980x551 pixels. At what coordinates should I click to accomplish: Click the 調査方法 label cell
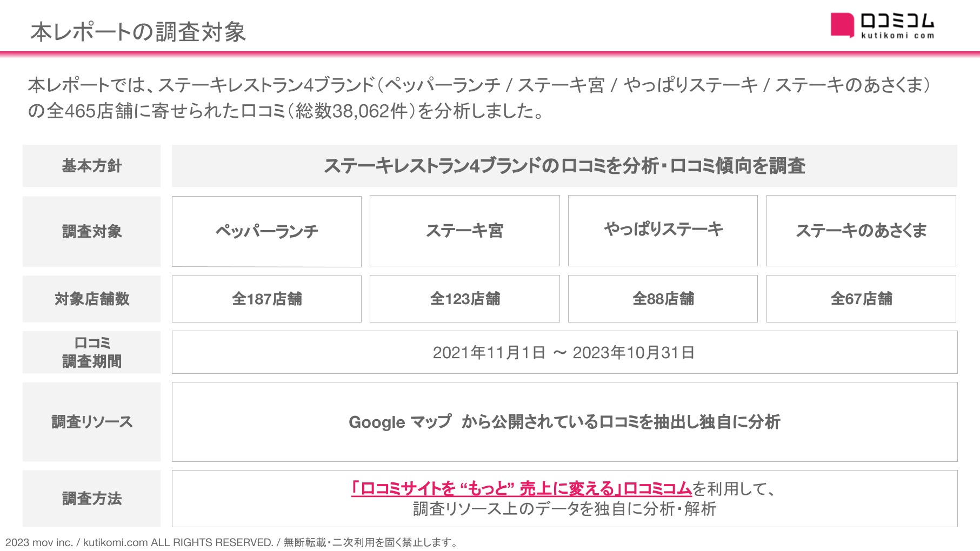92,499
